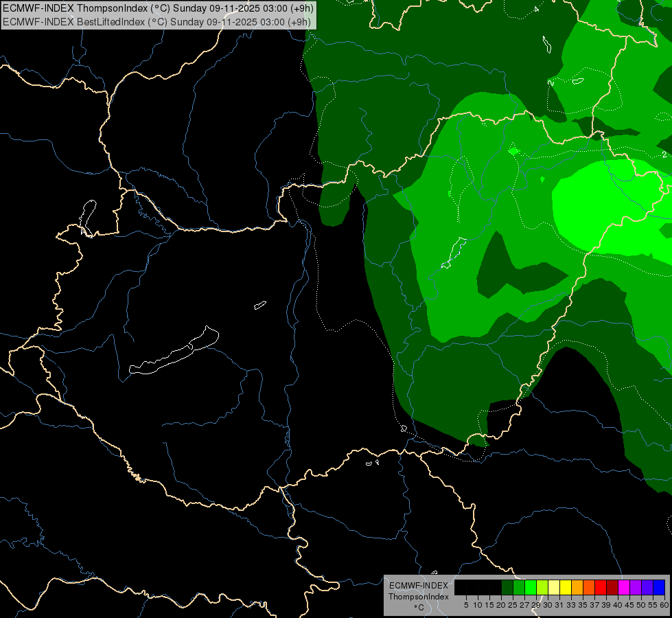Pick the dark green 20–25 legend swatch

click(x=507, y=587)
